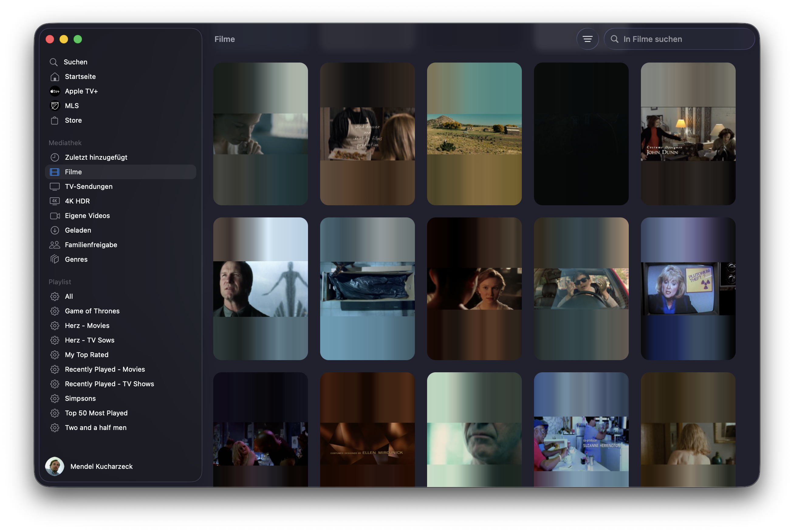Click the gear icon next to All playlist
The image size is (794, 532).
[x=55, y=297]
